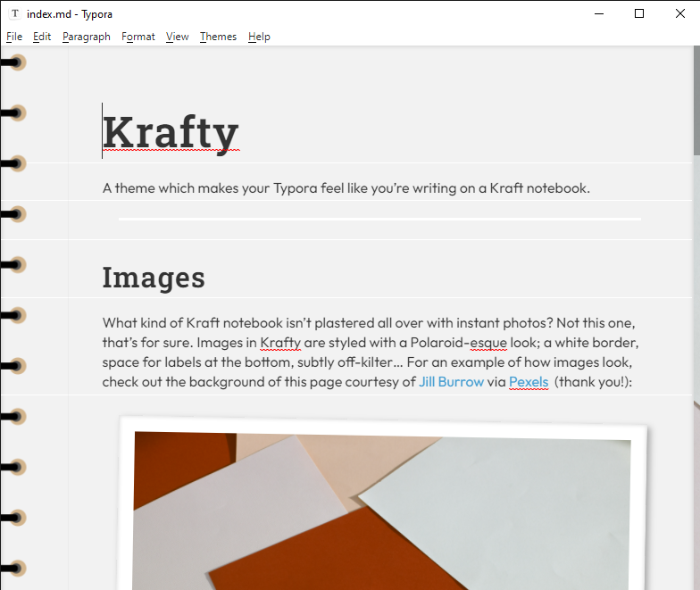Click the polaroid-style paper image

tap(382, 504)
